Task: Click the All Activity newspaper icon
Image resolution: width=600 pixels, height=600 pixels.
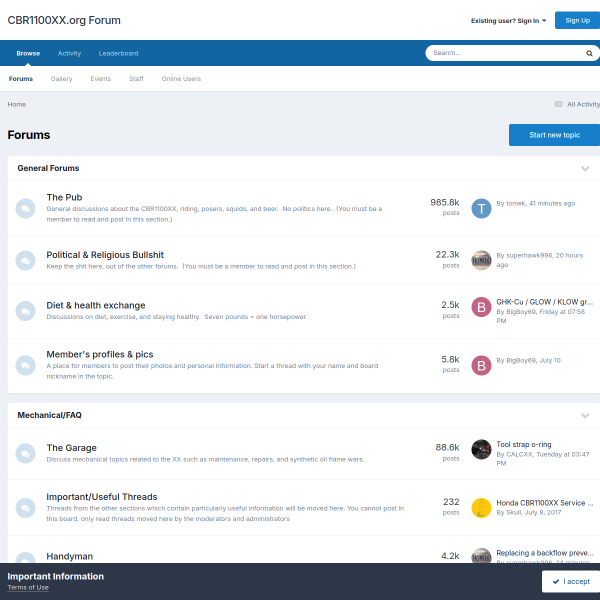Action: [558, 104]
